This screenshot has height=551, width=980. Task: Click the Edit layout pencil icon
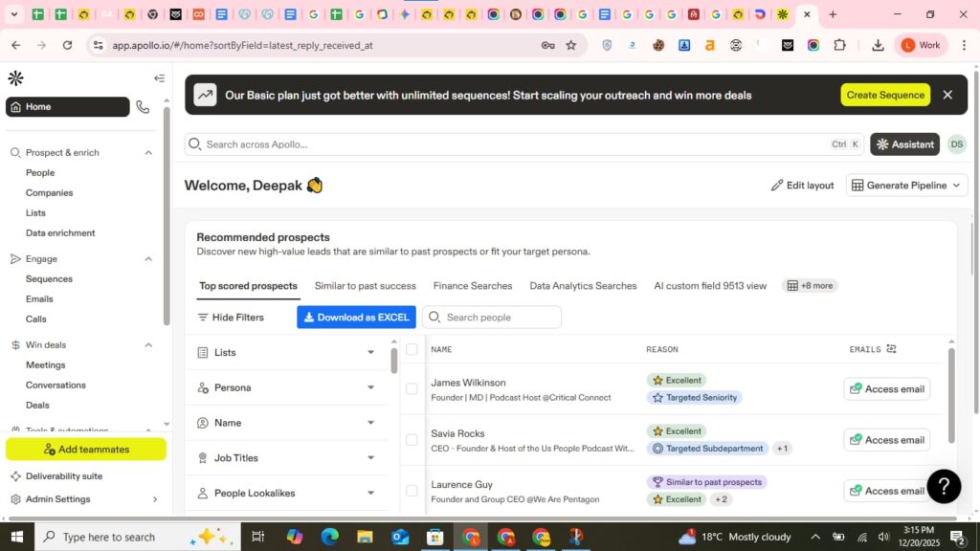778,185
